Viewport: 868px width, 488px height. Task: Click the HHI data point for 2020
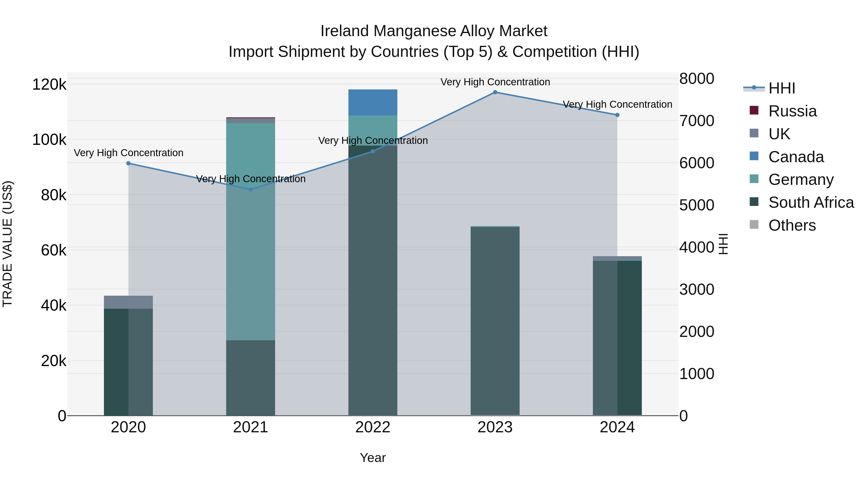pos(128,163)
